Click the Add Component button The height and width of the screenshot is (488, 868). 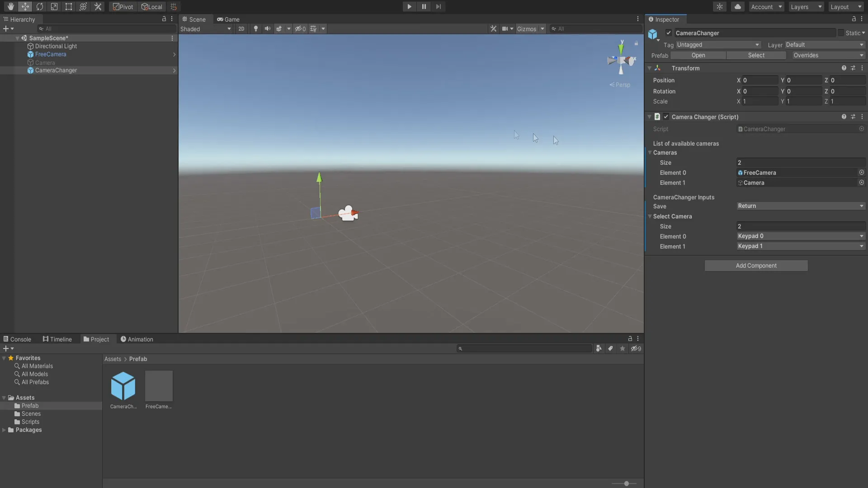(756, 266)
